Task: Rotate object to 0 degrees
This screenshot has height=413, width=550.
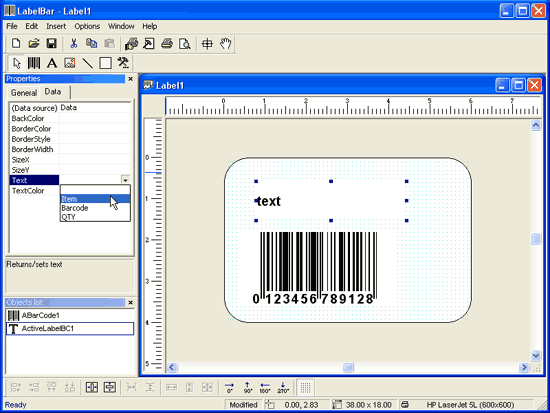Action: click(x=229, y=387)
